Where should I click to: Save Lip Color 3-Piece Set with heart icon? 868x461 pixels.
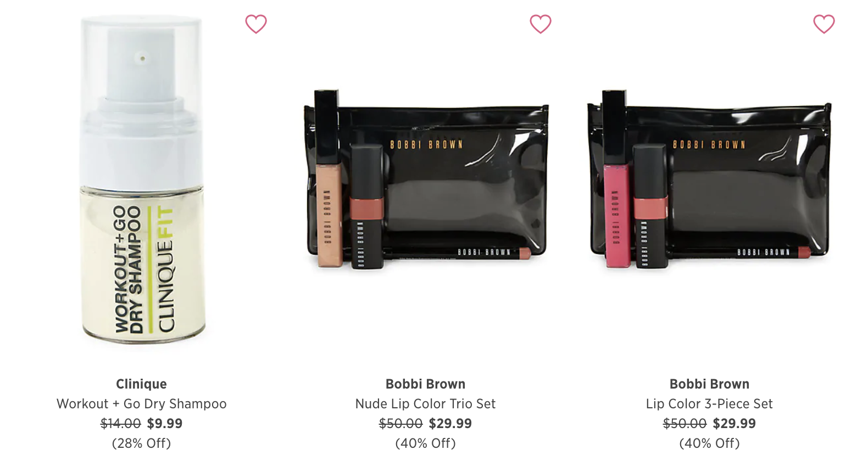point(824,24)
